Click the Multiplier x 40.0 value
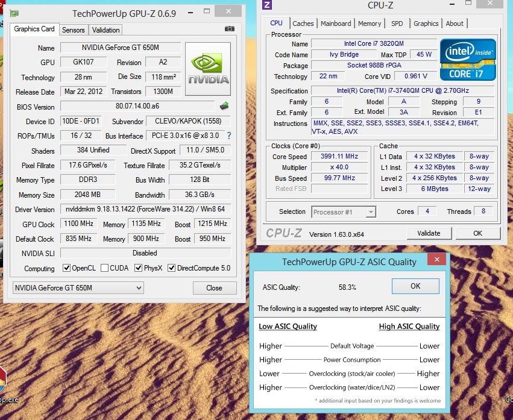The height and width of the screenshot is (420, 513). coord(339,167)
